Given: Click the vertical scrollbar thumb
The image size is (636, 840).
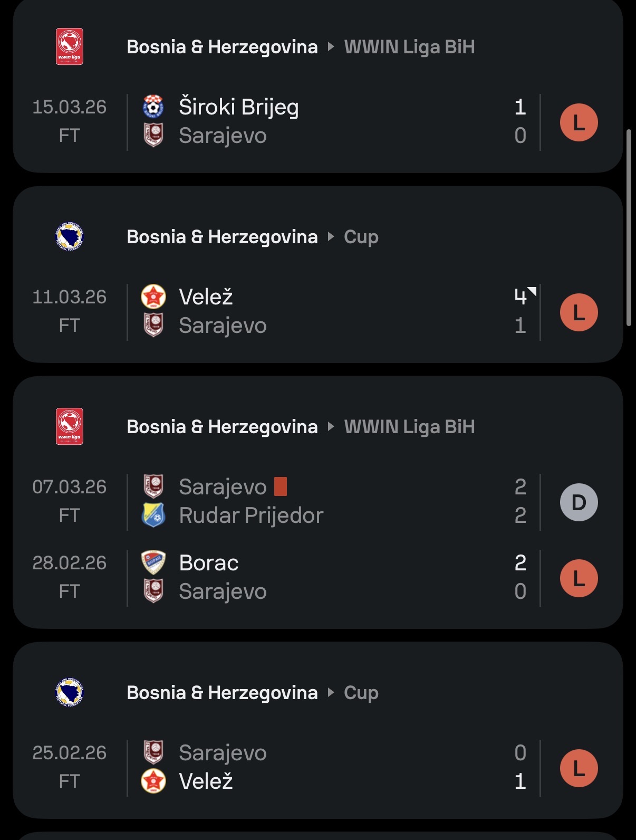Looking at the screenshot, I should 629,227.
